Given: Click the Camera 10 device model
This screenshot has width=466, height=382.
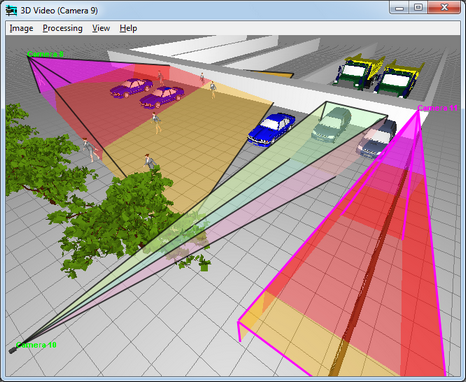Looking at the screenshot, I should [13, 350].
